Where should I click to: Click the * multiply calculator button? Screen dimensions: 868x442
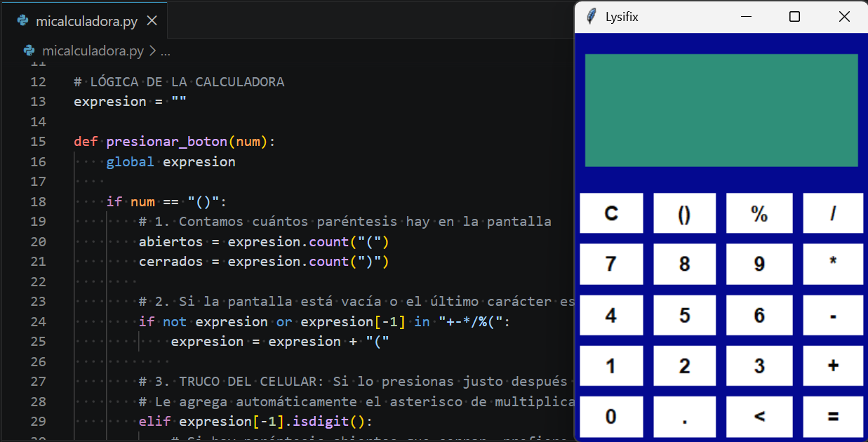click(x=833, y=264)
